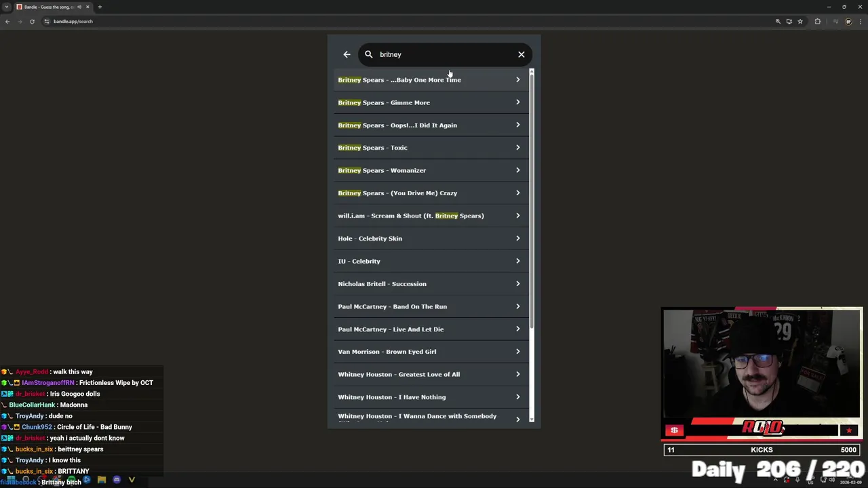This screenshot has width=868, height=488.
Task: Click the red dollar sign overlay icon
Action: (674, 430)
